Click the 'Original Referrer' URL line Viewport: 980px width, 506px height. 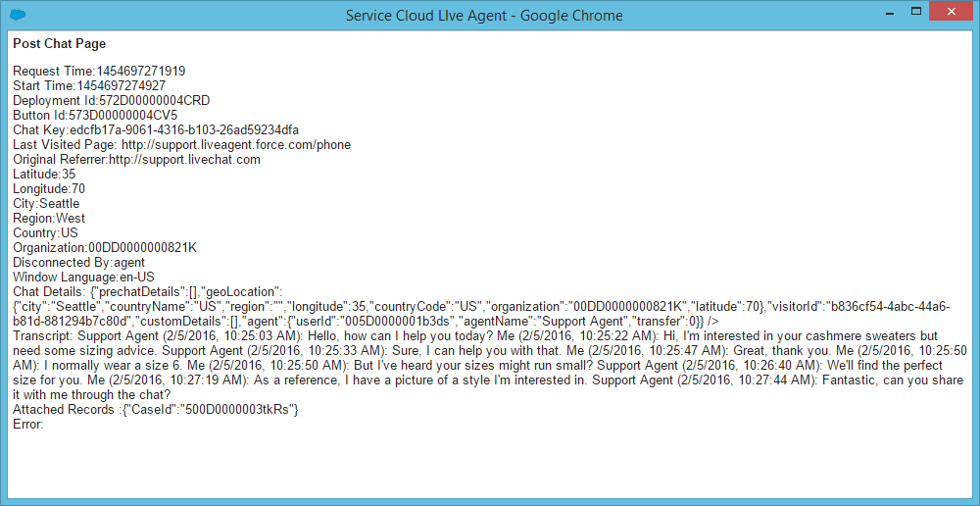click(136, 160)
